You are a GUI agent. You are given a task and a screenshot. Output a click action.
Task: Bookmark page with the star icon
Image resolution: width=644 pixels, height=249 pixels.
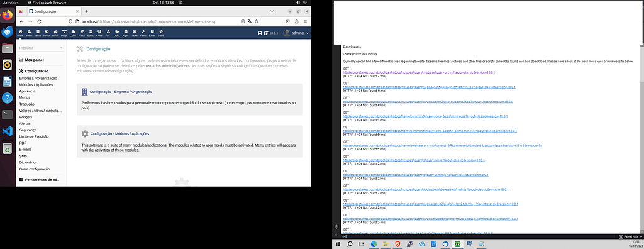pyautogui.click(x=257, y=21)
